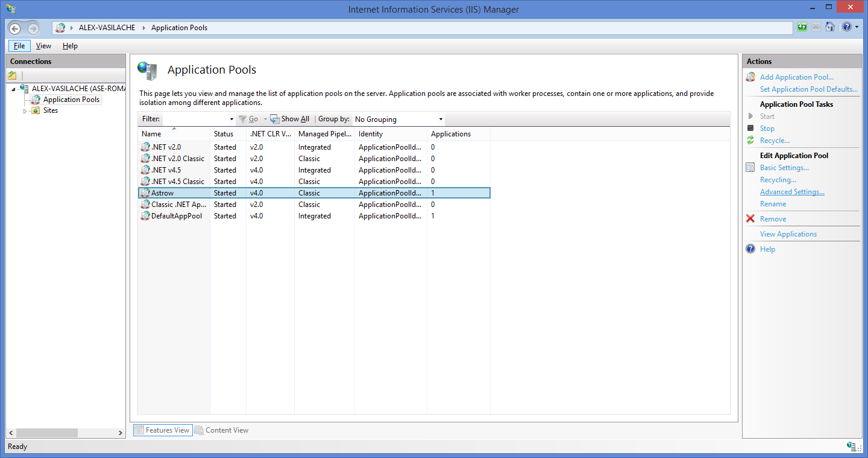Click the green Recycle icon
Image resolution: width=868 pixels, height=458 pixels.
point(750,140)
